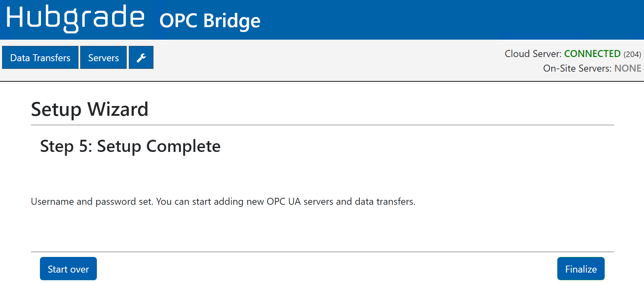The image size is (644, 283).
Task: Click the On-Site Servers label
Action: 577,68
